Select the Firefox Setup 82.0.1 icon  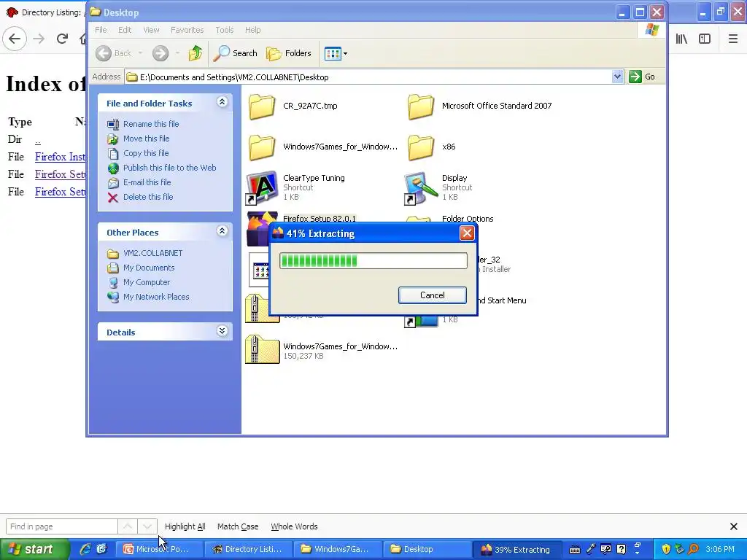pos(258,227)
